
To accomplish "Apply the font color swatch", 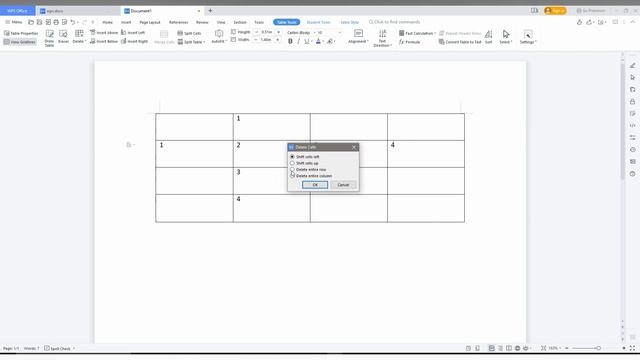I will (x=318, y=41).
